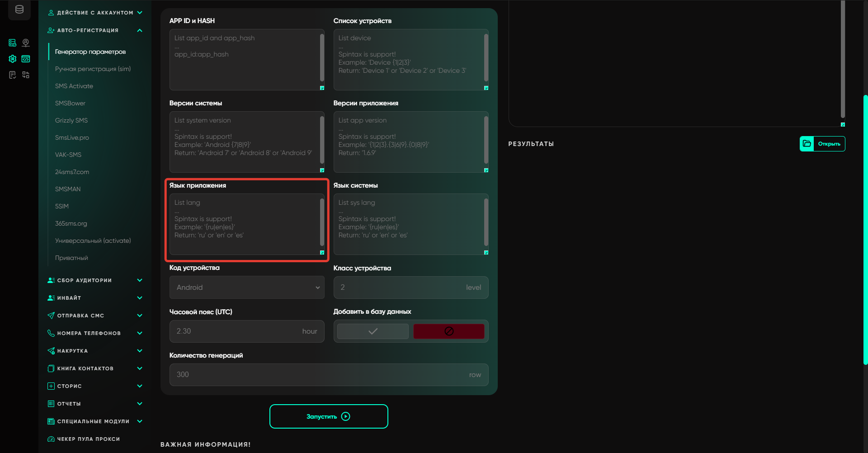Click the user profile network icon
This screenshot has width=868, height=453.
coord(26,43)
